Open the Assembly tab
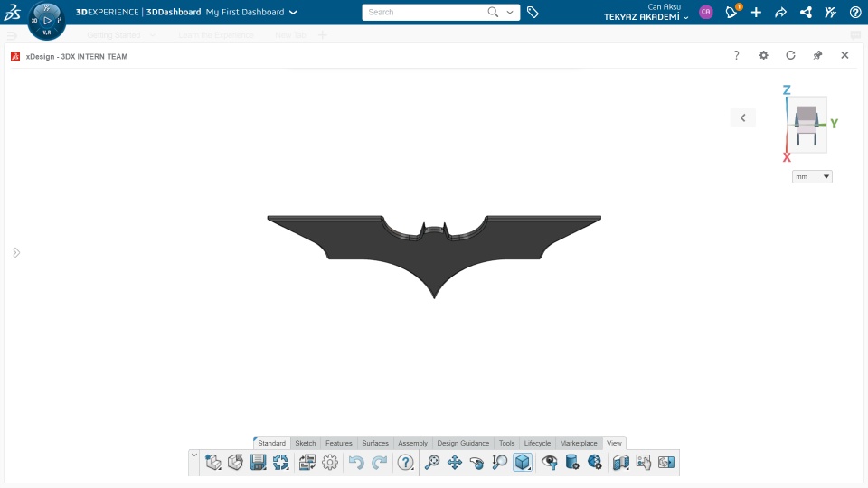868x488 pixels. 412,443
